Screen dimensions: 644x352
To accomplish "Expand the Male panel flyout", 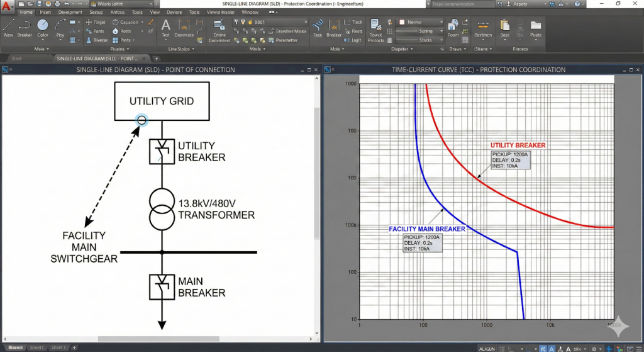I will 42,49.
